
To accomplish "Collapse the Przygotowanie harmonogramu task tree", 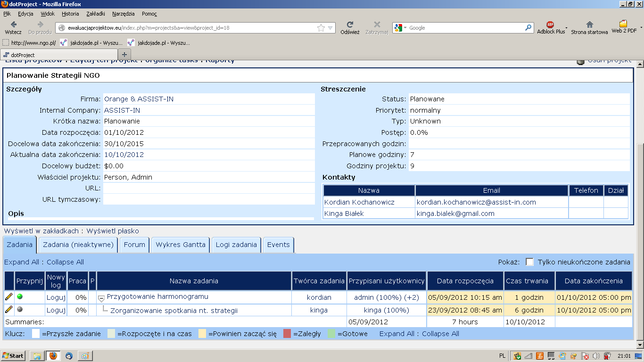I will tap(101, 298).
